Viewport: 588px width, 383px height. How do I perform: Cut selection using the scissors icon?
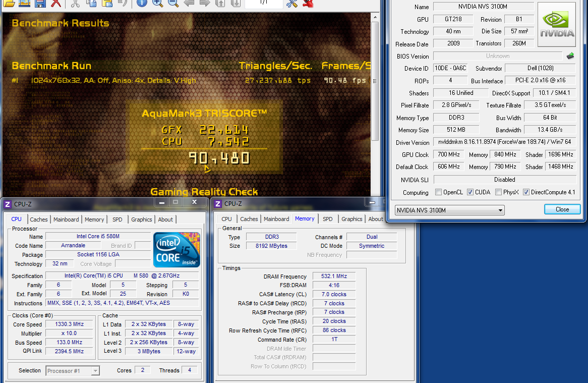click(75, 4)
